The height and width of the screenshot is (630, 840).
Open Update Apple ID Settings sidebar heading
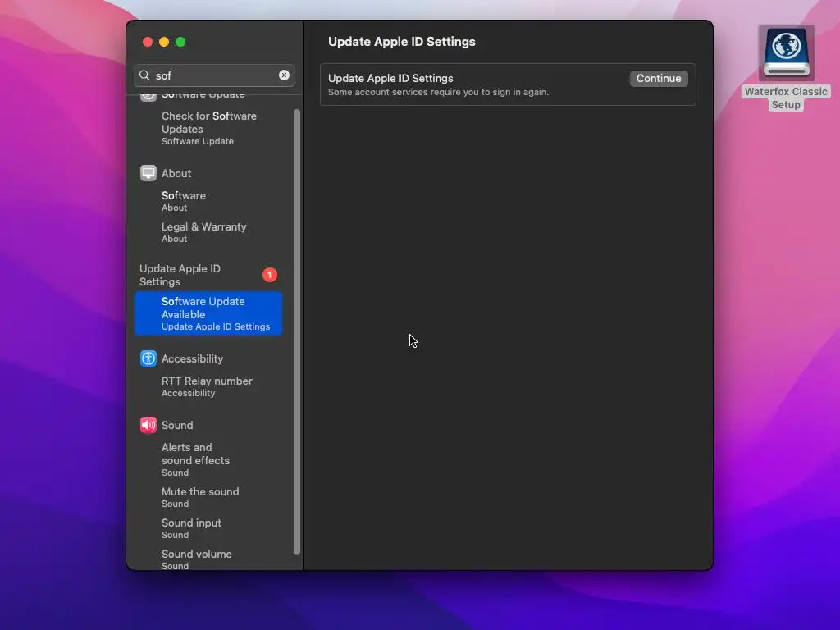(x=180, y=275)
